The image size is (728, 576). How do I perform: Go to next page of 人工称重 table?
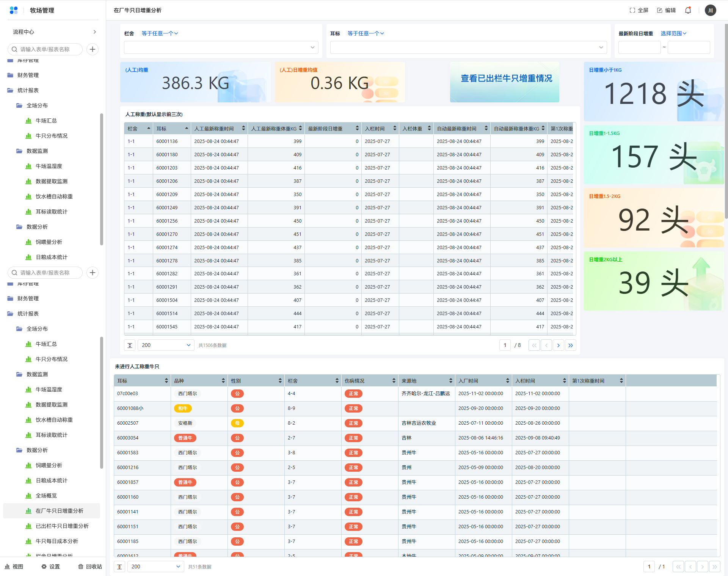pyautogui.click(x=558, y=345)
